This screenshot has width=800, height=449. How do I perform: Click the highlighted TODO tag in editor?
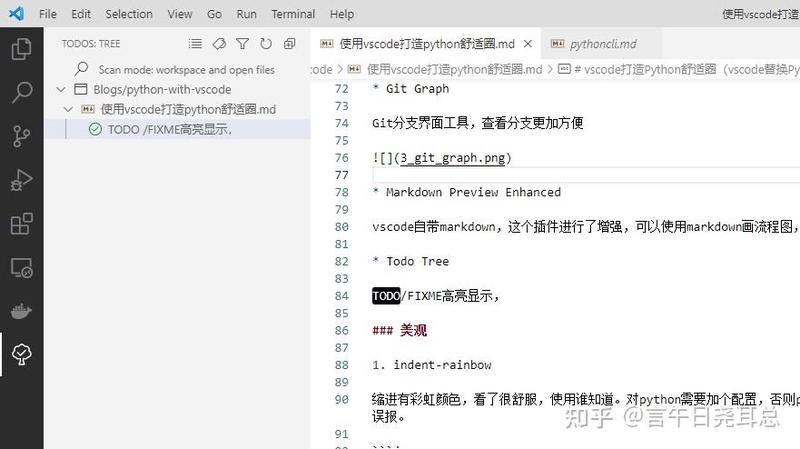[386, 296]
